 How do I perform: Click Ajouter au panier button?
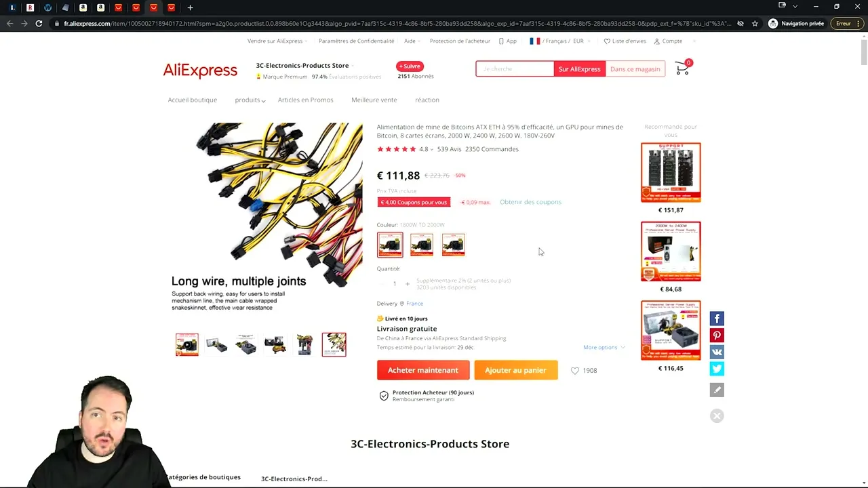[x=515, y=370]
